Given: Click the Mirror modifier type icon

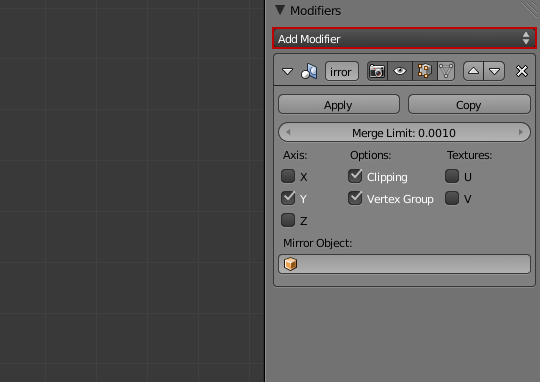Looking at the screenshot, I should (309, 71).
